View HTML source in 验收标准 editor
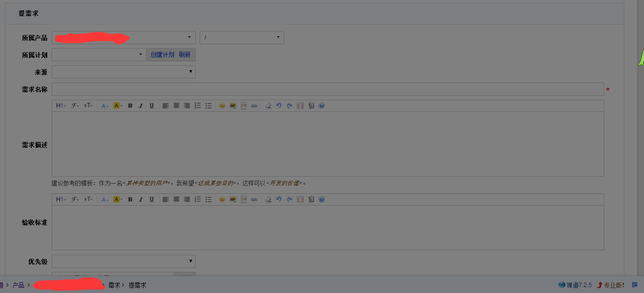Image resolution: width=644 pixels, height=293 pixels. [311, 199]
